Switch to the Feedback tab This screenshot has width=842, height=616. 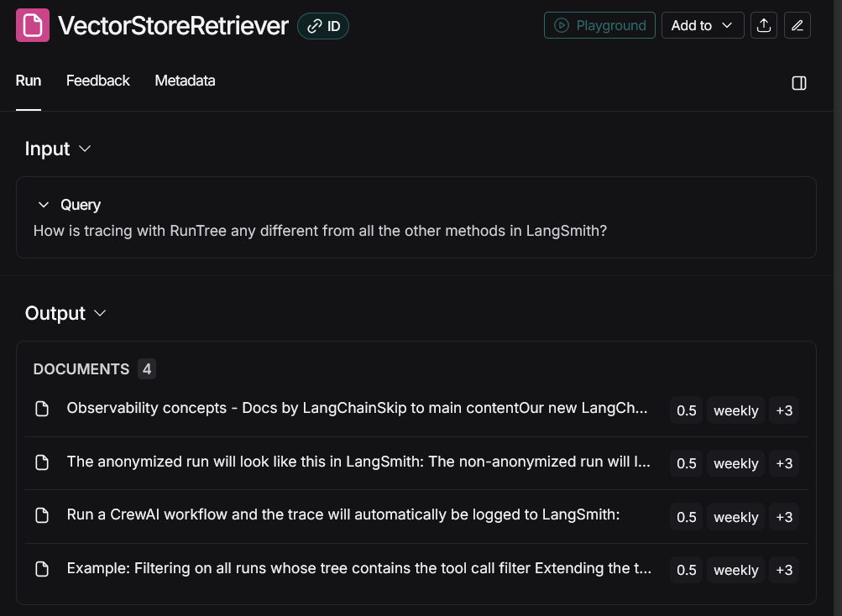(97, 81)
